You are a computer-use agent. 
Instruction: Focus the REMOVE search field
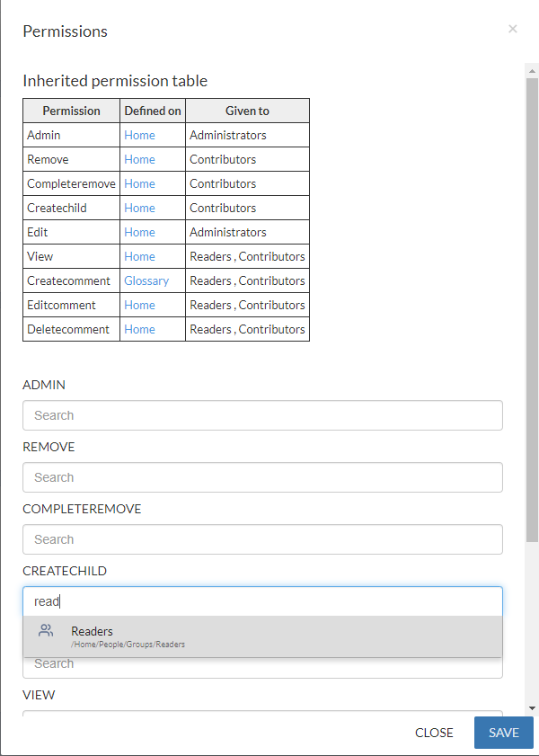point(262,477)
